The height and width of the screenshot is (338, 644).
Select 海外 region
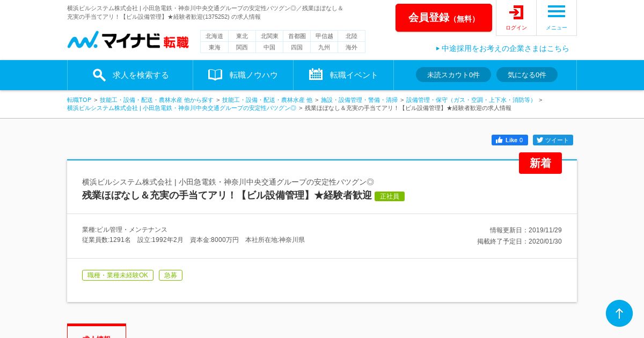[352, 47]
